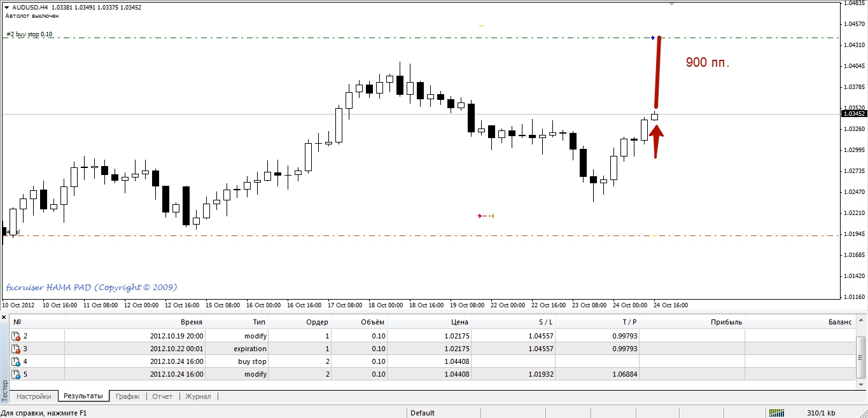Click the time 2012.10.24 16:00 in row 4
The image size is (868, 418).
click(x=177, y=361)
